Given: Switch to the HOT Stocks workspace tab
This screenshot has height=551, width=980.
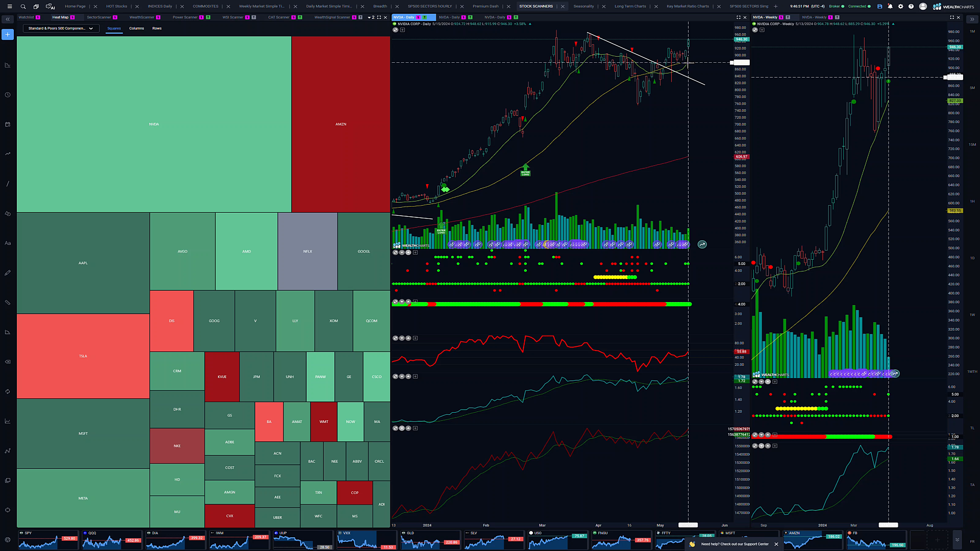Looking at the screenshot, I should pos(116,7).
